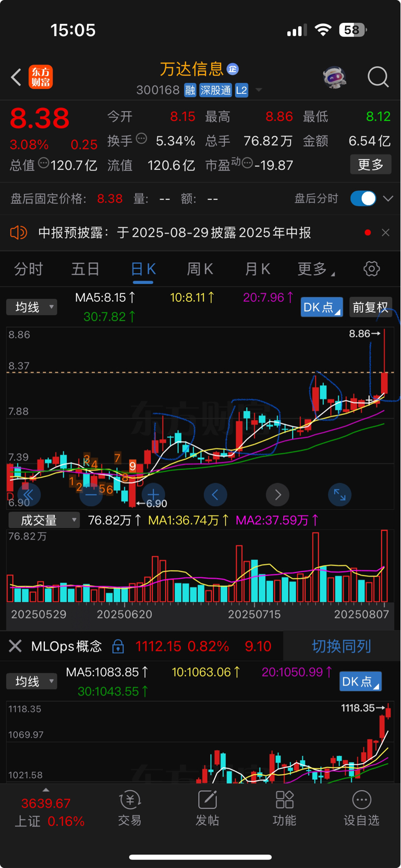Screen dimensions: 401x868
Task: Dismiss the 中报预披露 notice
Action: [x=385, y=233]
